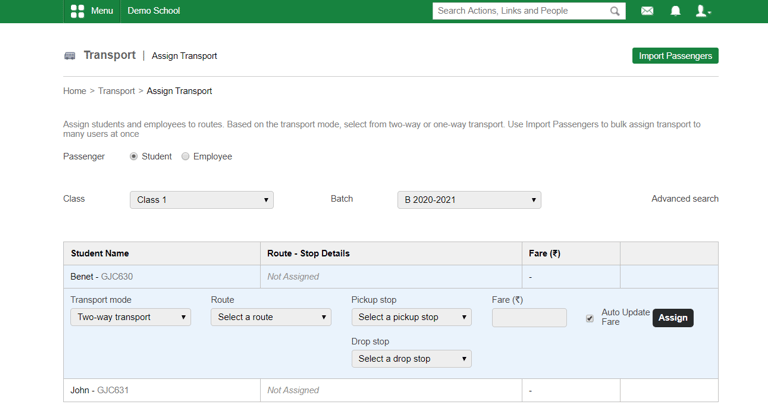This screenshot has width=768, height=420.
Task: Open the Select a drop stop dropdown
Action: click(411, 359)
